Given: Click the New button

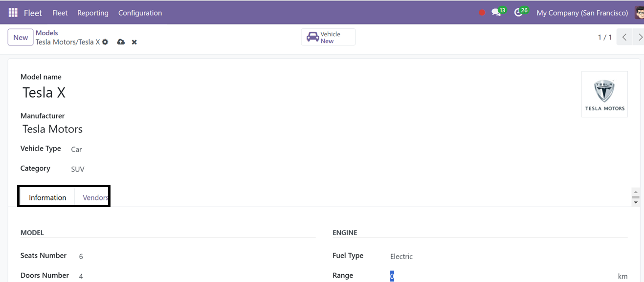Looking at the screenshot, I should click(21, 37).
